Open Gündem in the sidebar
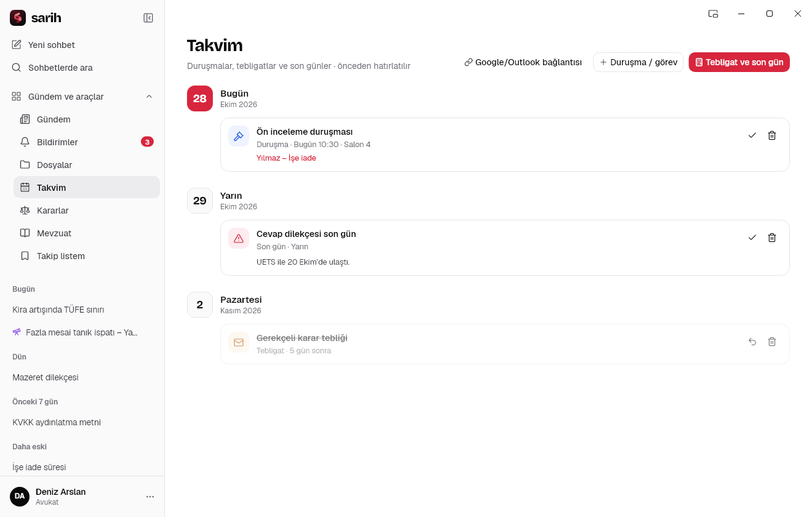The image size is (812, 517). tap(87, 119)
